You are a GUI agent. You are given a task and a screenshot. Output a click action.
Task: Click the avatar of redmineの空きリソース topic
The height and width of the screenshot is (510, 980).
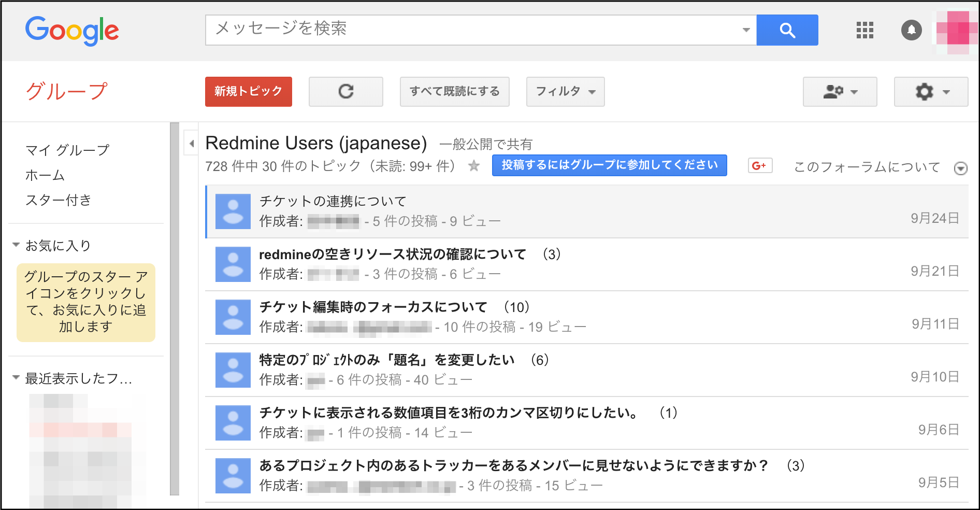[233, 264]
